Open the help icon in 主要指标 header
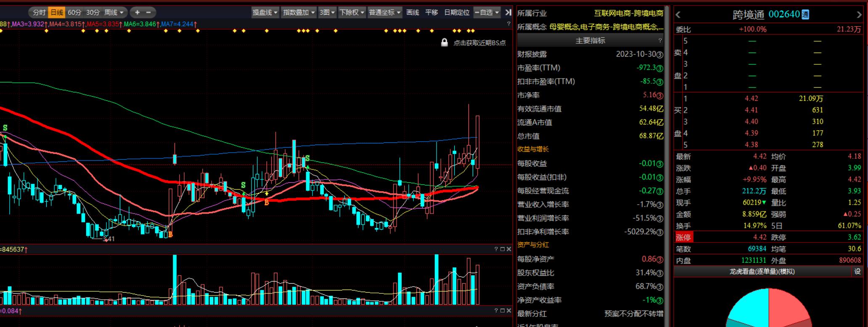The width and height of the screenshot is (868, 327). tap(660, 40)
